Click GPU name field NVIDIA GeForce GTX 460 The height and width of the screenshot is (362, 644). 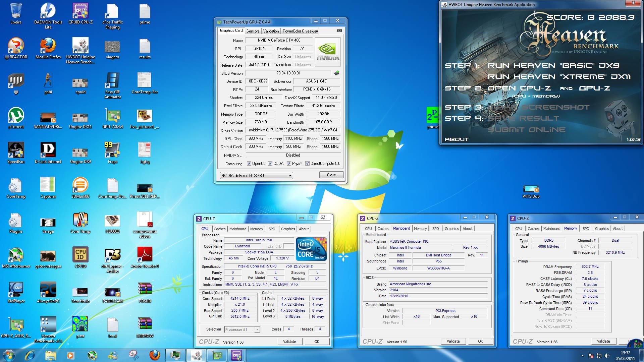279,40
